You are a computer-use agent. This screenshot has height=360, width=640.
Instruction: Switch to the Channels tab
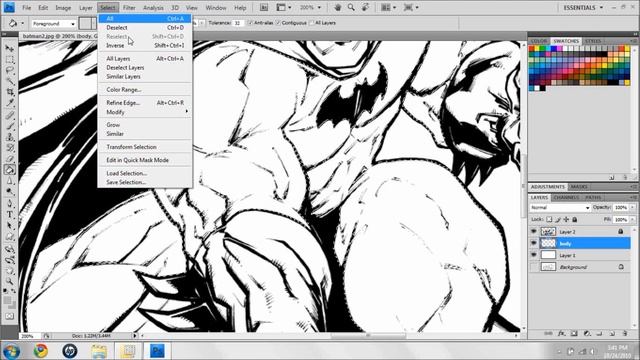(566, 197)
